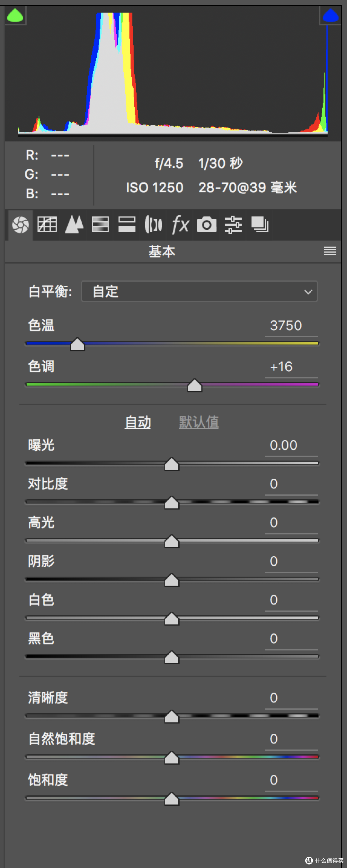The height and width of the screenshot is (868, 347).
Task: Click the 默认值 default link
Action: pyautogui.click(x=199, y=422)
